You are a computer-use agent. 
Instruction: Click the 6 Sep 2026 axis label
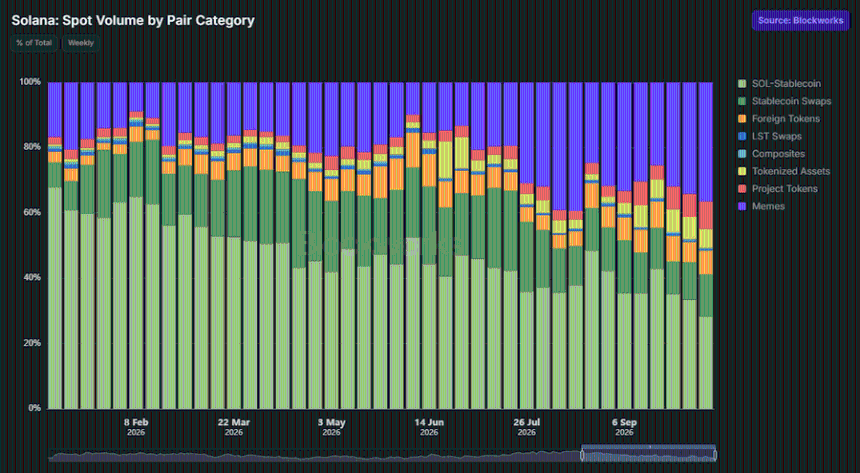(x=624, y=427)
